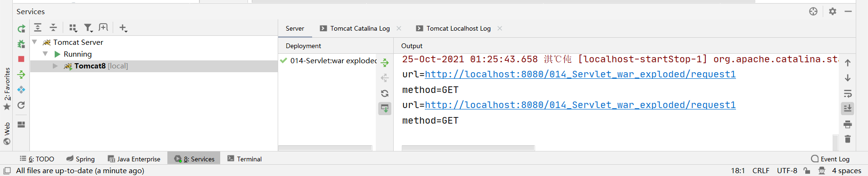Click the Undeploy artifact icon
868x176 pixels.
pyautogui.click(x=385, y=78)
